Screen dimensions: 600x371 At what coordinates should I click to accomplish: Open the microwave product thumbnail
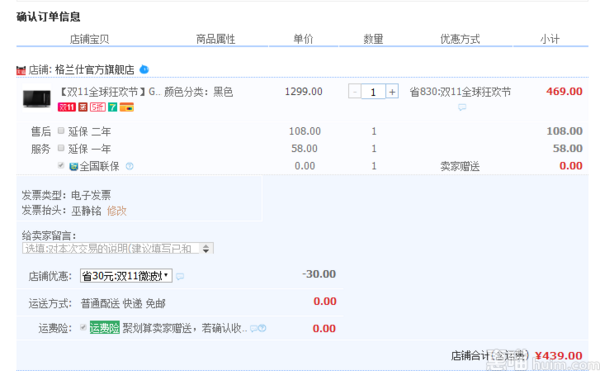tap(36, 98)
